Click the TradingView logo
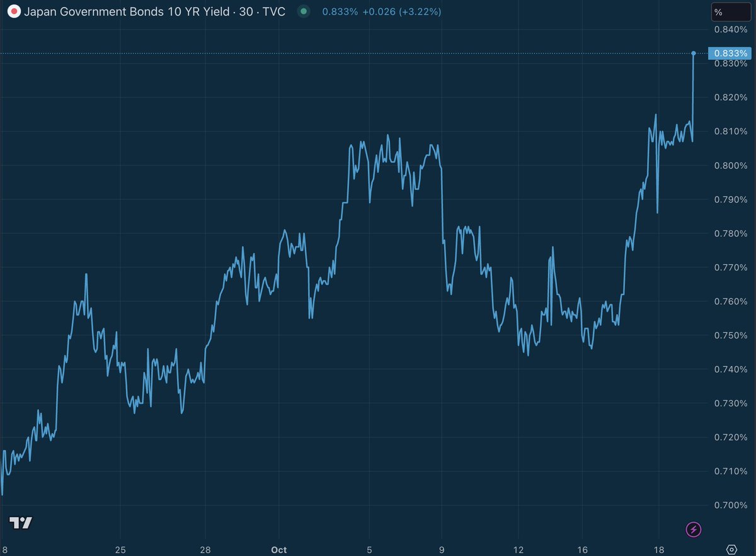 point(21,523)
